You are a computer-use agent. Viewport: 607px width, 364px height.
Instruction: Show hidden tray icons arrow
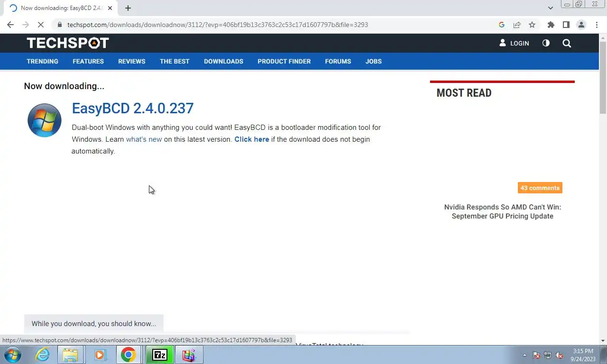(x=524, y=355)
